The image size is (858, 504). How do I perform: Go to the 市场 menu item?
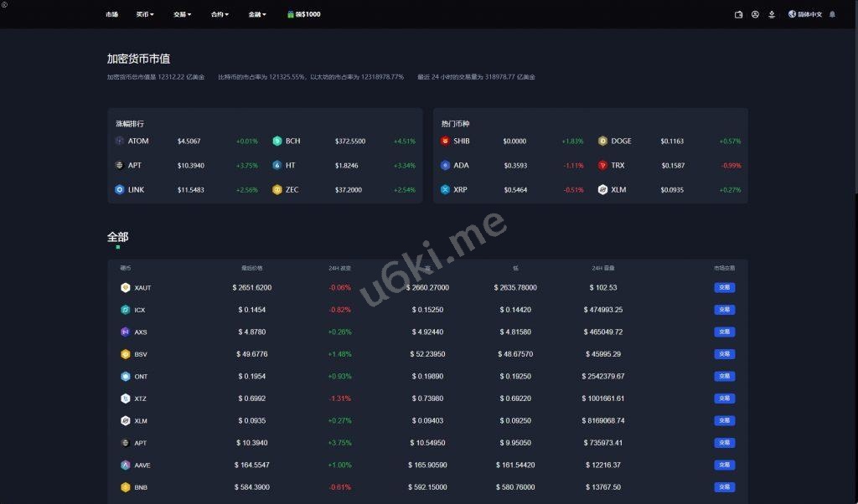point(111,14)
